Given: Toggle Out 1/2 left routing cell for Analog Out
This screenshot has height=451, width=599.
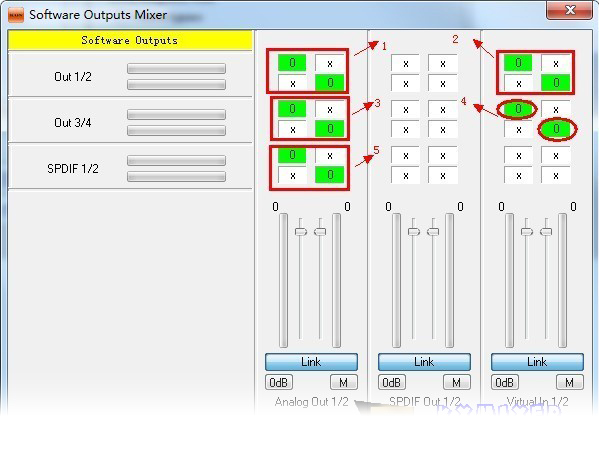Looking at the screenshot, I should [292, 63].
